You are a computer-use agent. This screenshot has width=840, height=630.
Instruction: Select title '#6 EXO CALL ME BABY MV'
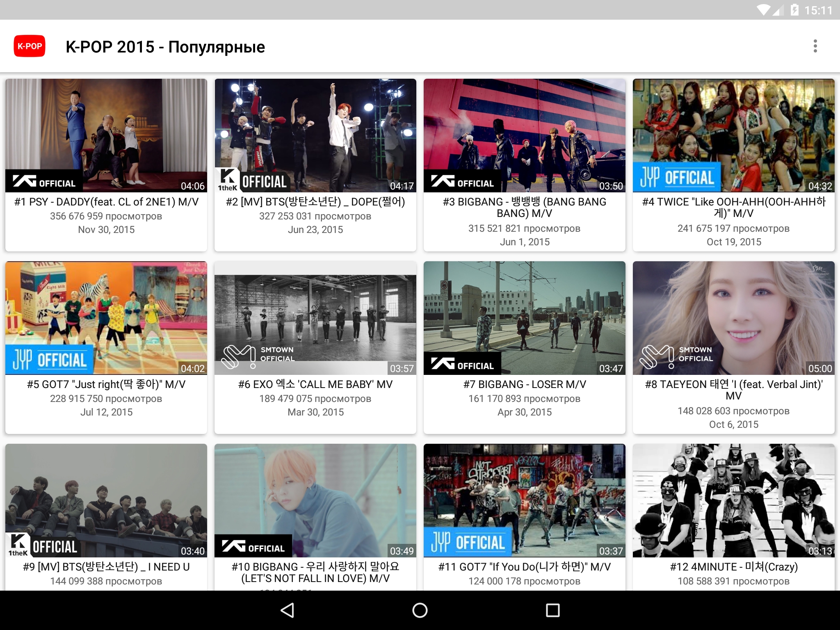coord(315,384)
